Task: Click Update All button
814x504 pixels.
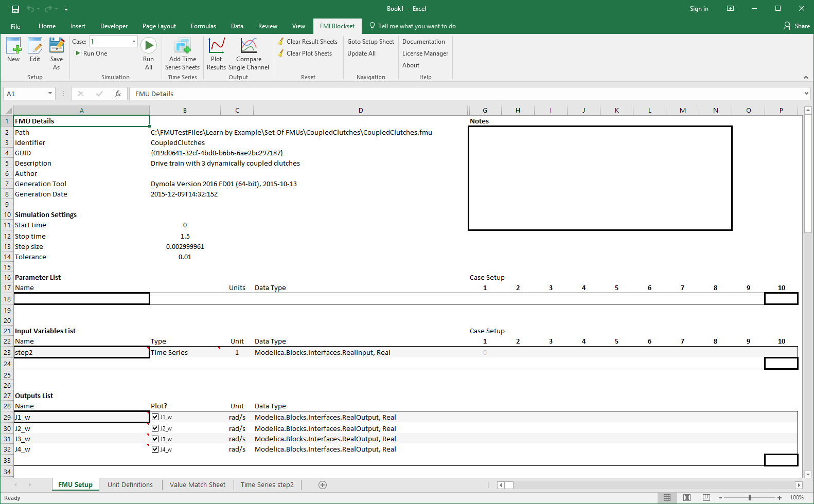Action: (361, 53)
